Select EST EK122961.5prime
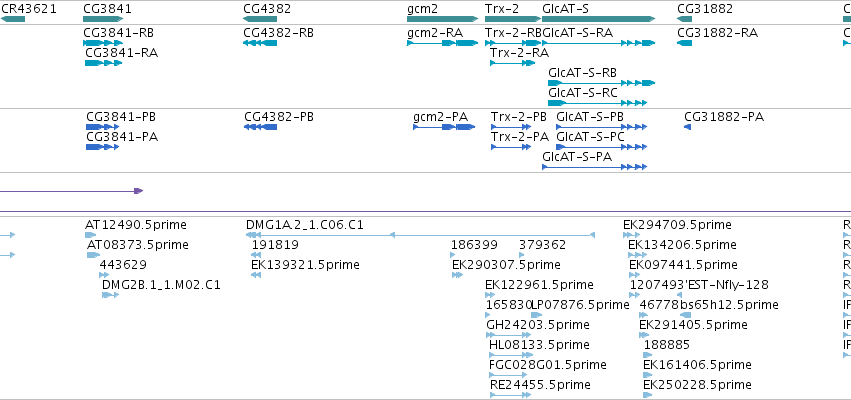The width and height of the screenshot is (851, 400). point(539,285)
